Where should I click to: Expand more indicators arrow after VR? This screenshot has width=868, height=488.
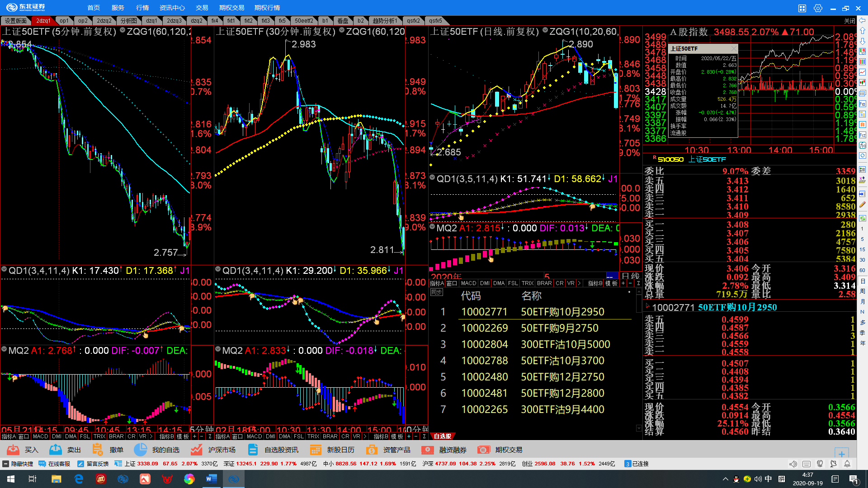pos(579,283)
